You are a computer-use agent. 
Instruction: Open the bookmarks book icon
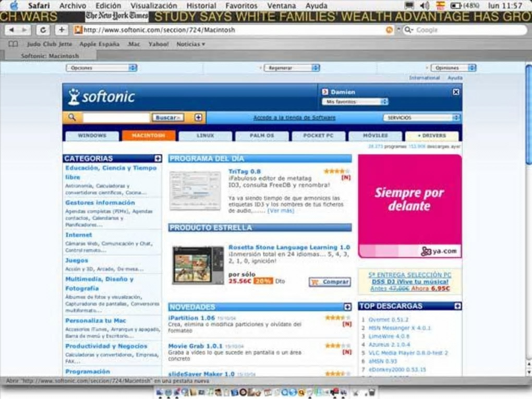pyautogui.click(x=13, y=44)
